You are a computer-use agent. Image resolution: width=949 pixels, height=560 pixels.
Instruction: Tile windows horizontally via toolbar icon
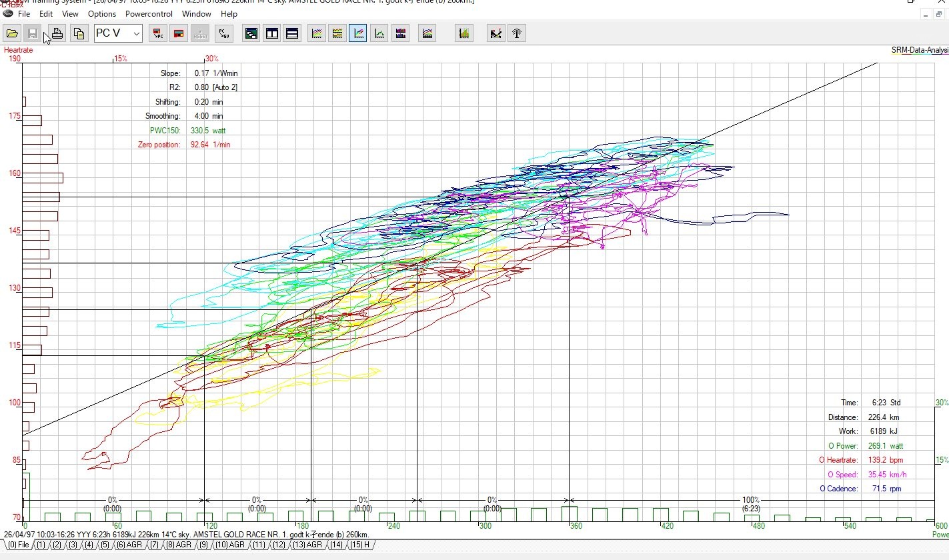(291, 33)
